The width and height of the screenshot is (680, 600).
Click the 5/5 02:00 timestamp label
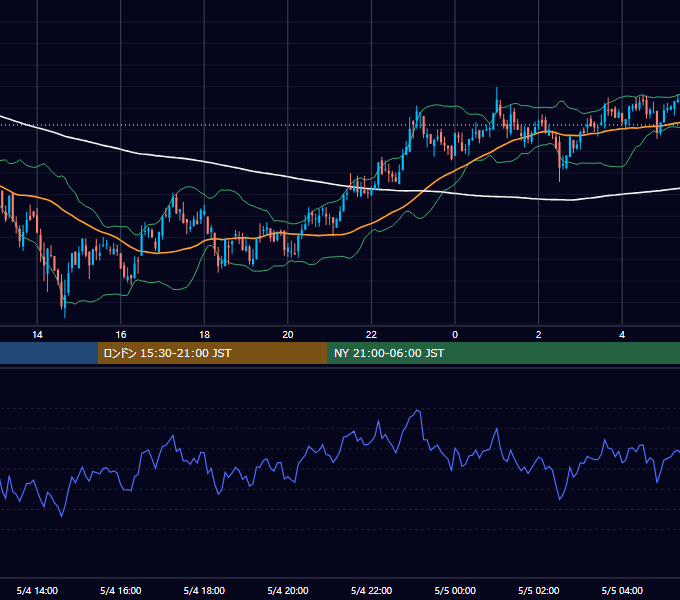pyautogui.click(x=539, y=591)
